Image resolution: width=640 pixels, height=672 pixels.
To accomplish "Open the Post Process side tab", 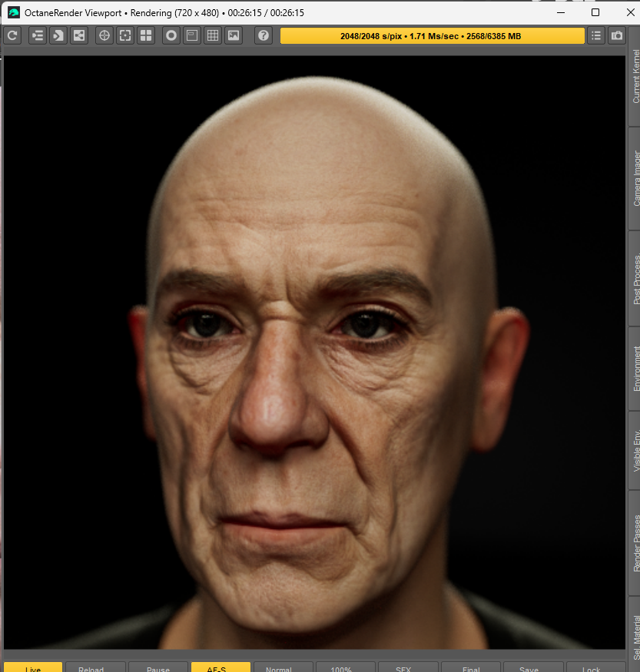I will click(x=635, y=280).
